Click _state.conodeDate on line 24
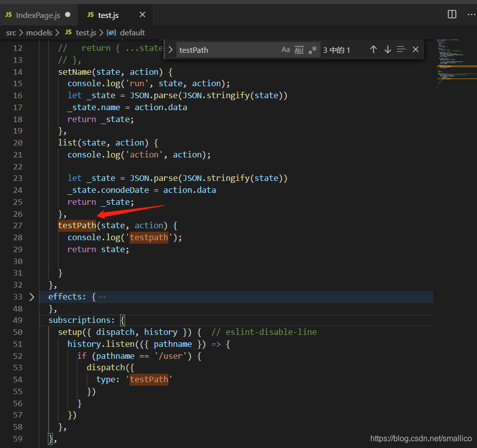The height and width of the screenshot is (448, 477). [108, 190]
